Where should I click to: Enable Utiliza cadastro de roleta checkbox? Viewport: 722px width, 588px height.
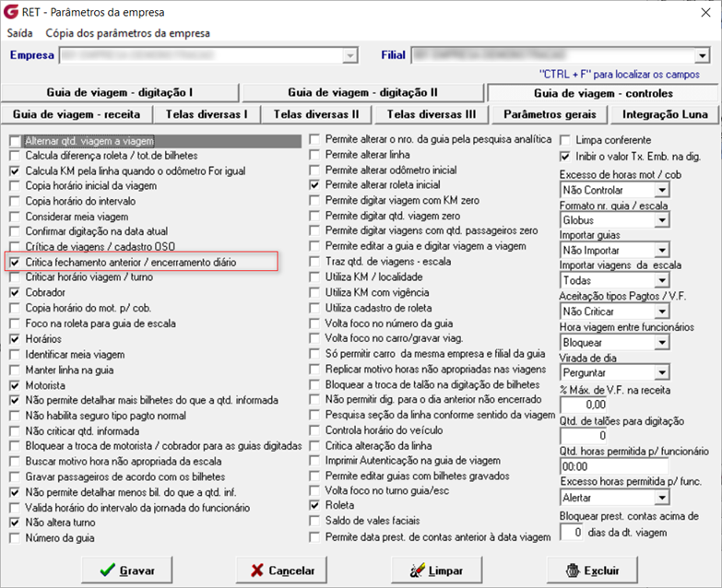coord(314,308)
